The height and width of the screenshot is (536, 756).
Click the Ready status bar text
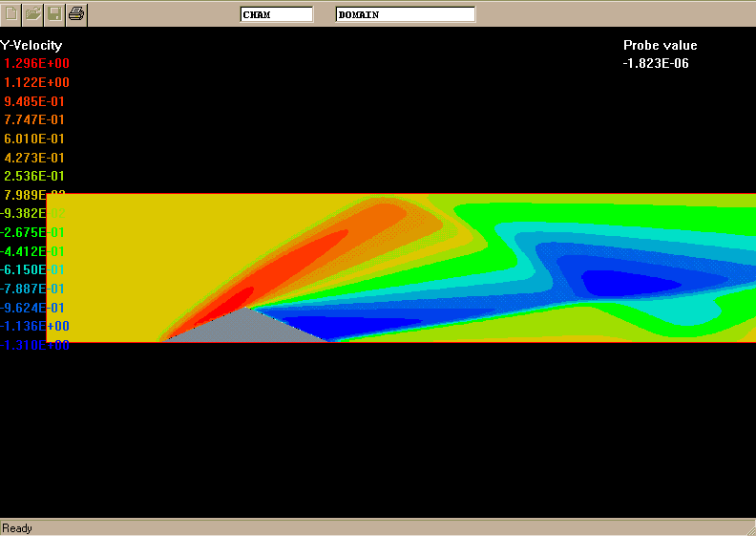coord(17,528)
